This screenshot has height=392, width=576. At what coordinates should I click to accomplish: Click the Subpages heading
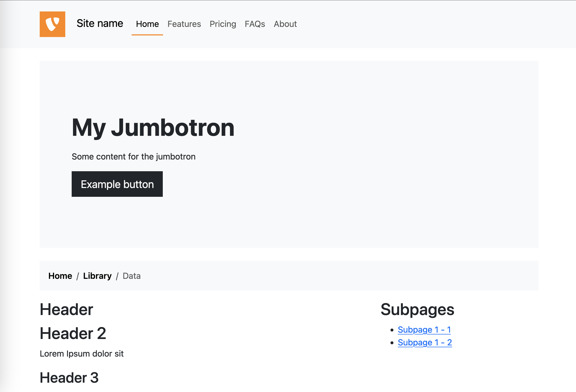417,310
